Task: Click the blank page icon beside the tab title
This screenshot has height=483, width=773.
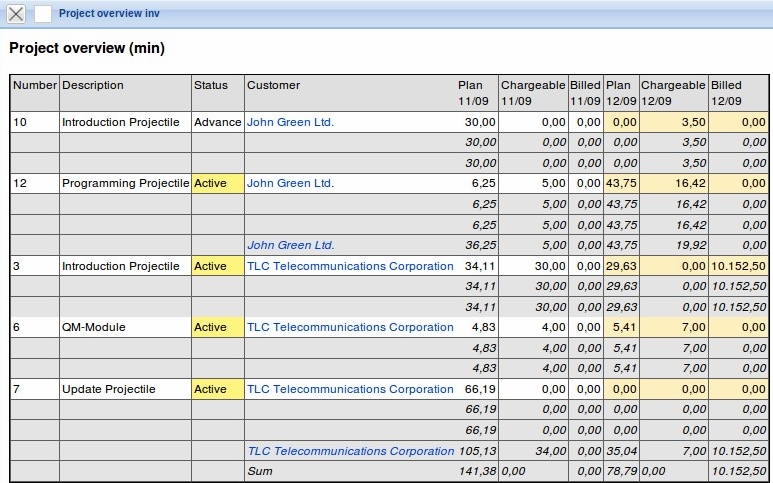Action: [x=43, y=14]
